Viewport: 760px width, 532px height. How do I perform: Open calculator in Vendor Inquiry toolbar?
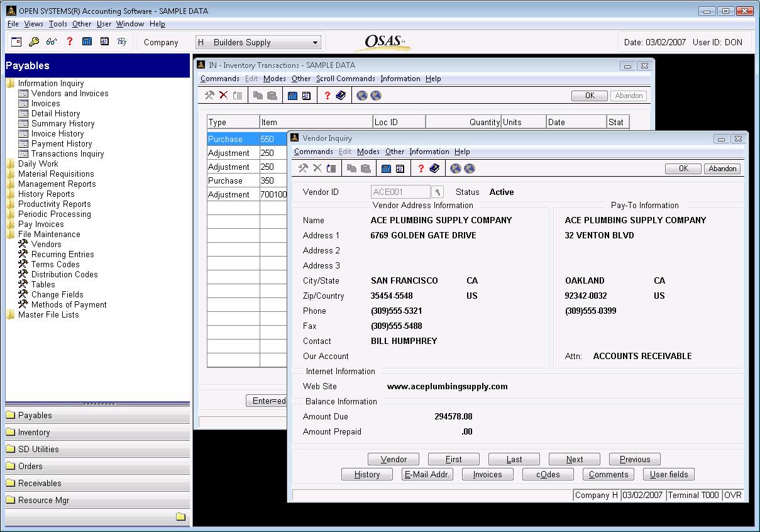pos(386,169)
